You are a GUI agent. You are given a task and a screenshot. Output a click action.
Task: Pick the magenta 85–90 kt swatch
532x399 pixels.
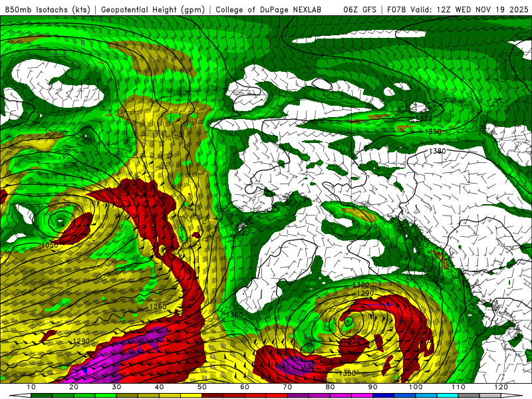coord(362,396)
